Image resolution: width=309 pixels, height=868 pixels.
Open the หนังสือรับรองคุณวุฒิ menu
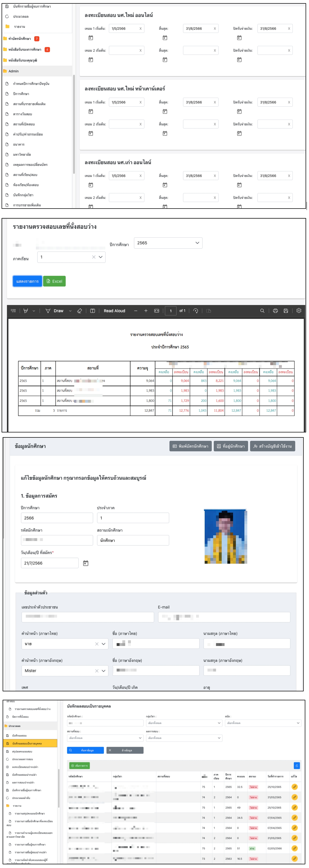pyautogui.click(x=20, y=60)
